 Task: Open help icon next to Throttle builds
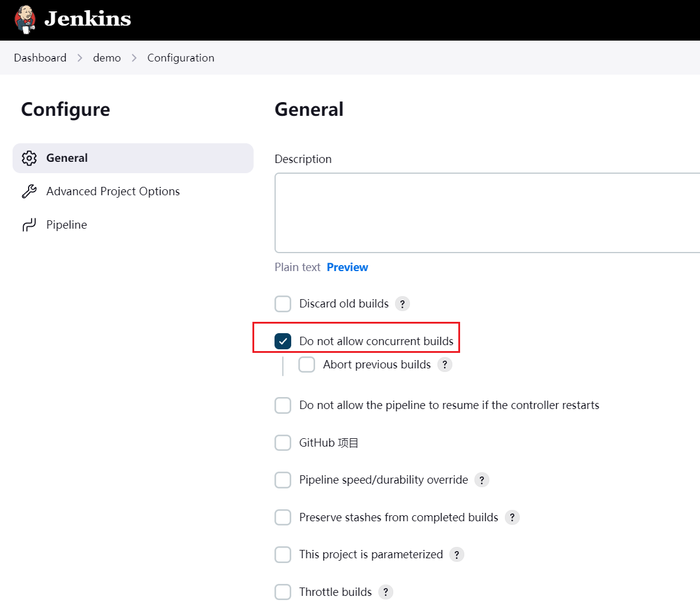pyautogui.click(x=386, y=592)
